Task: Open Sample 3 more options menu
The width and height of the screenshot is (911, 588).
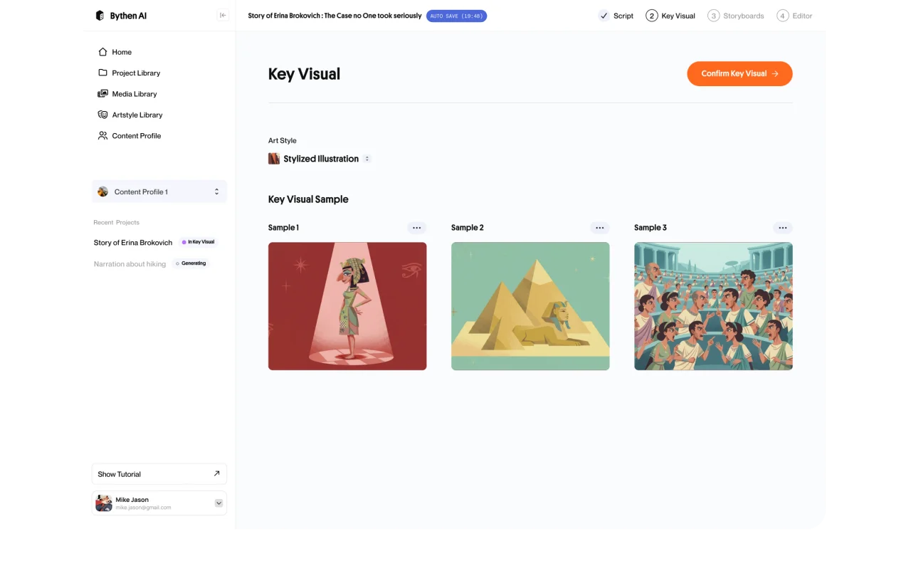Action: pos(783,228)
